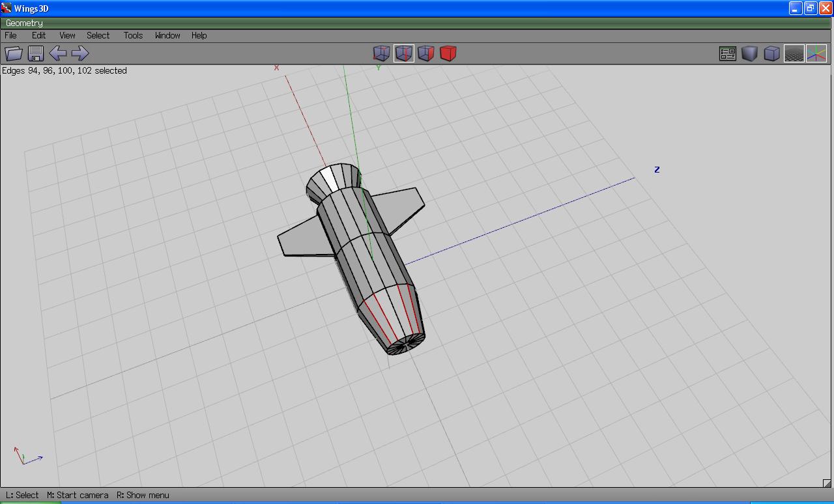The height and width of the screenshot is (504, 834).
Task: Toggle orthographic or perspective view cube
Action: [772, 53]
